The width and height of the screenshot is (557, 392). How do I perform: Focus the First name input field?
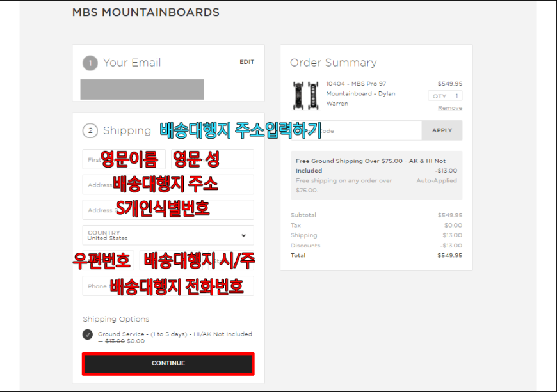124,159
